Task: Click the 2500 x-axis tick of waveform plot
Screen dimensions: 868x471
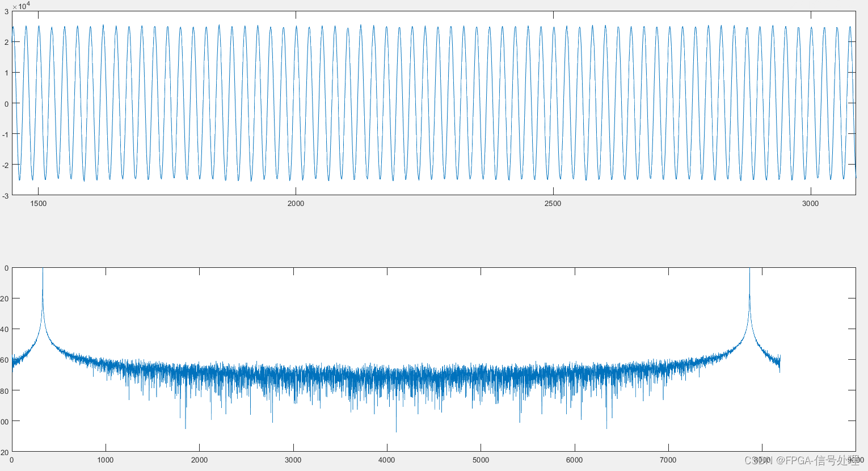Action: [553, 204]
